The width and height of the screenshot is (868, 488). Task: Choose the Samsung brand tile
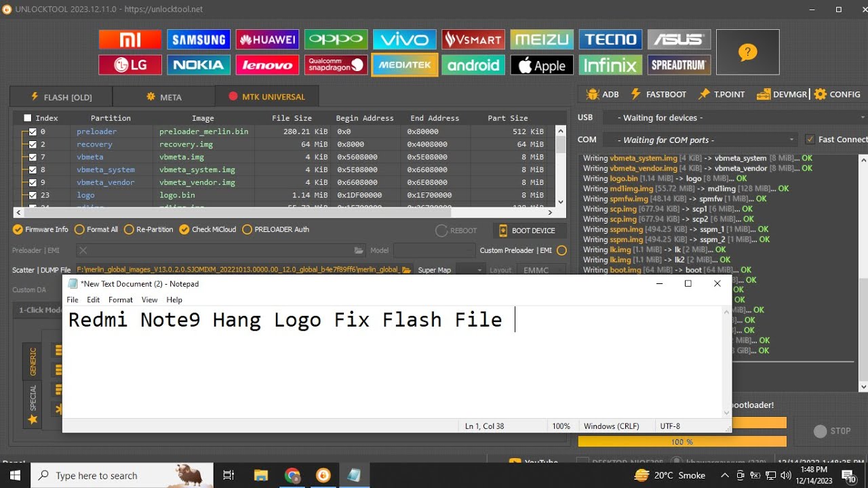199,39
